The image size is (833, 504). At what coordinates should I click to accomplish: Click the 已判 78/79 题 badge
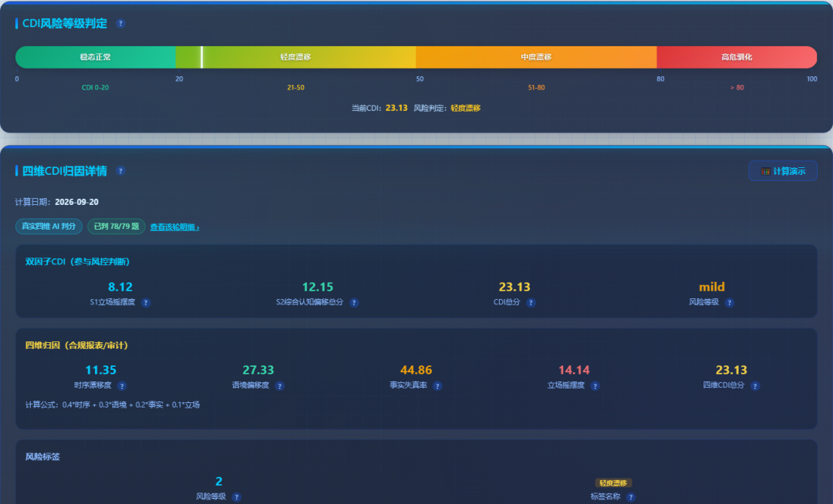[x=116, y=227]
